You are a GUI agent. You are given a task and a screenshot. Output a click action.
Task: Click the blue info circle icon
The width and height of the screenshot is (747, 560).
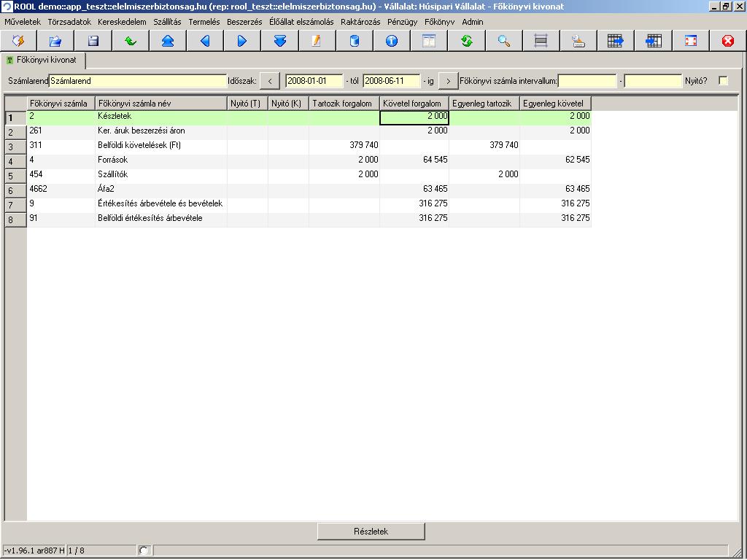(392, 41)
